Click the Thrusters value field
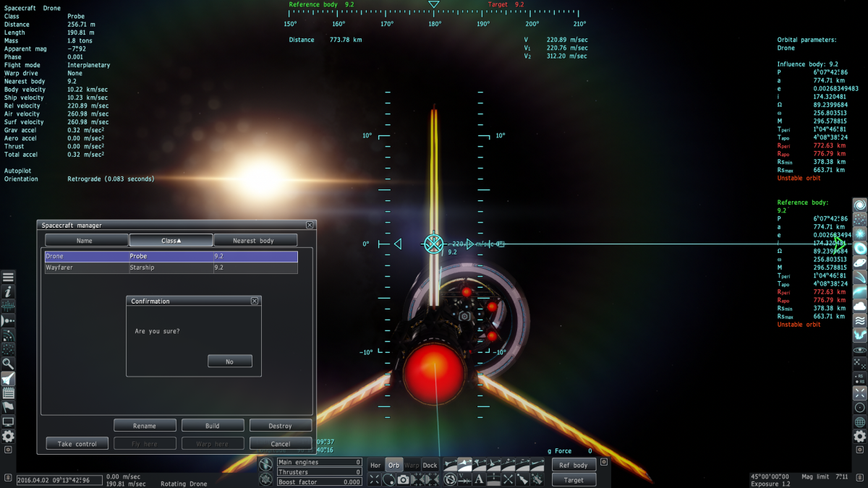This screenshot has width=868, height=488. (320, 472)
